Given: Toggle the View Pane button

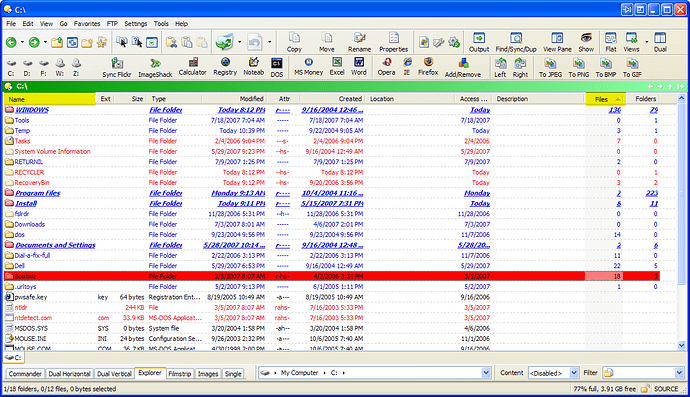Looking at the screenshot, I should pos(557,42).
